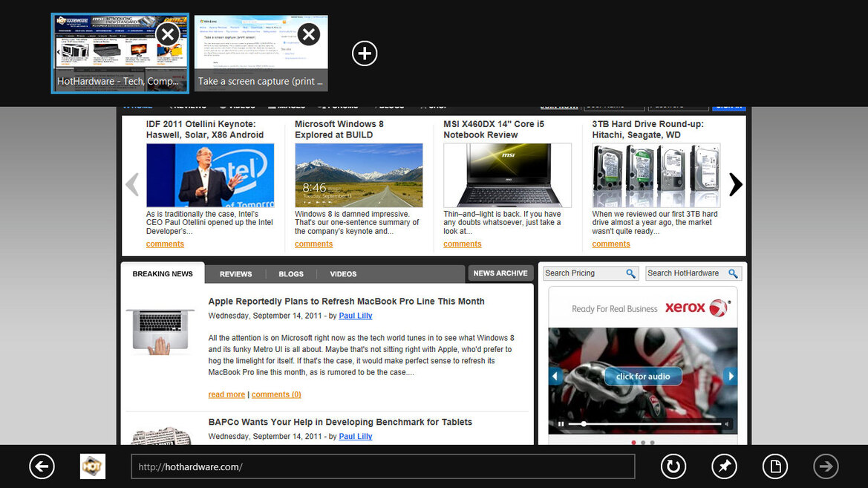Focus the address bar showing hothardware.com
Image resolution: width=868 pixels, height=488 pixels.
[382, 466]
